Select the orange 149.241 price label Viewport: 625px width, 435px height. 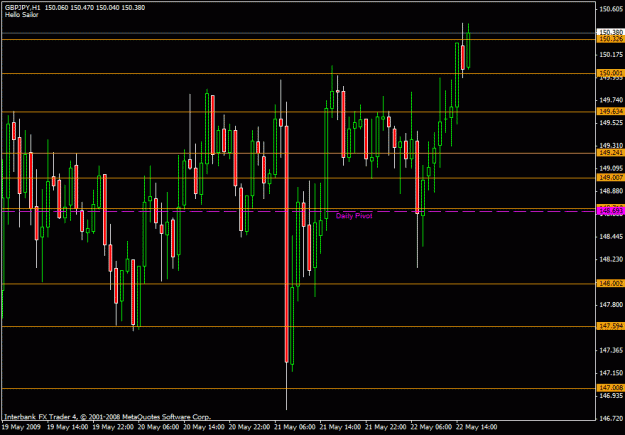point(610,153)
